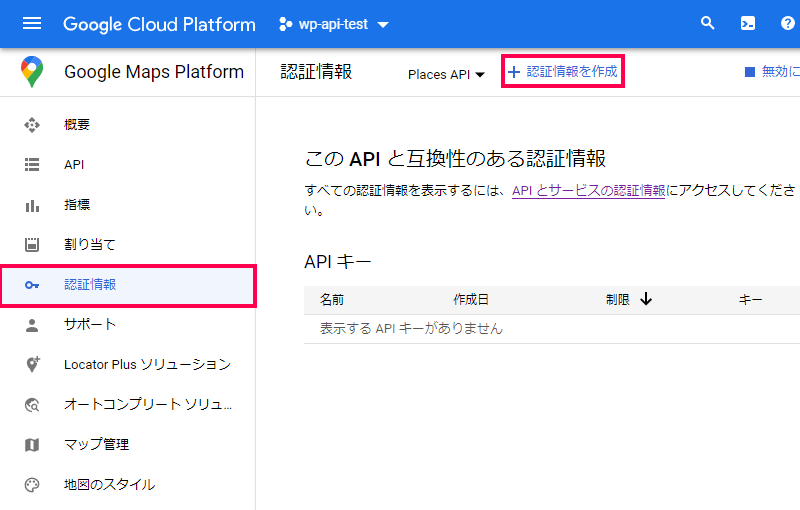This screenshot has width=800, height=510.
Task: Click the 名前 column header
Action: (x=332, y=299)
